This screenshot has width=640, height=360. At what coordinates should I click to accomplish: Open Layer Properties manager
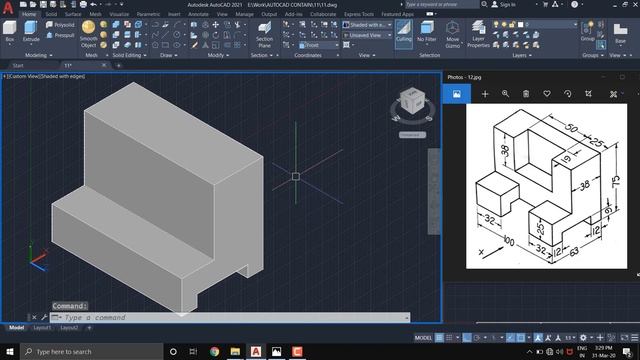[478, 34]
